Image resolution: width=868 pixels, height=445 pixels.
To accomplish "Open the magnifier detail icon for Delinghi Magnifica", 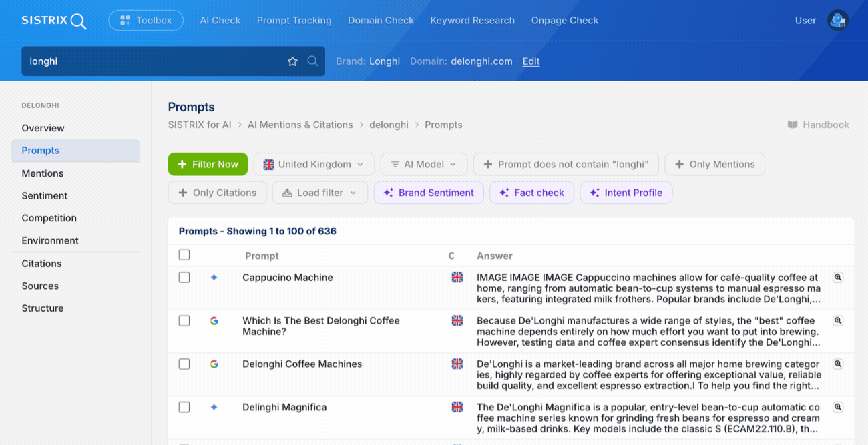I will [x=837, y=407].
